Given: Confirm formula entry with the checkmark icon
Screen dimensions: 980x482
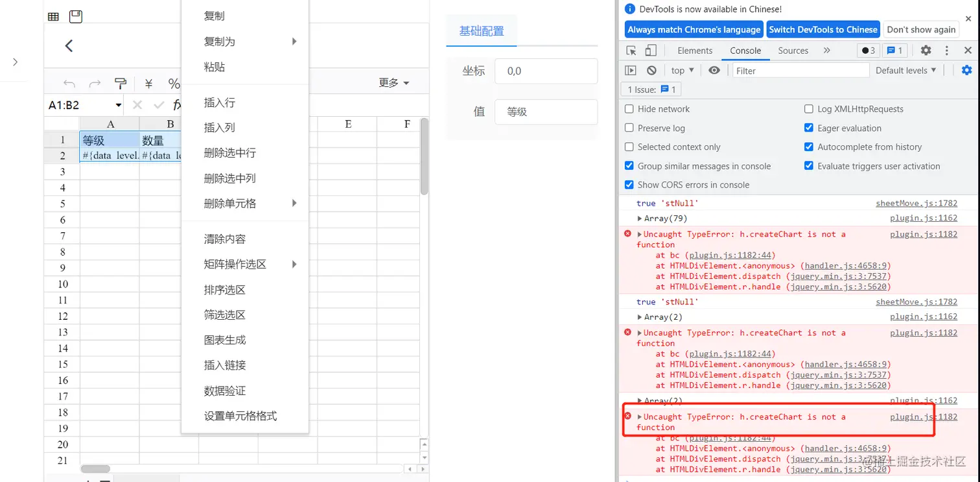Looking at the screenshot, I should [159, 104].
